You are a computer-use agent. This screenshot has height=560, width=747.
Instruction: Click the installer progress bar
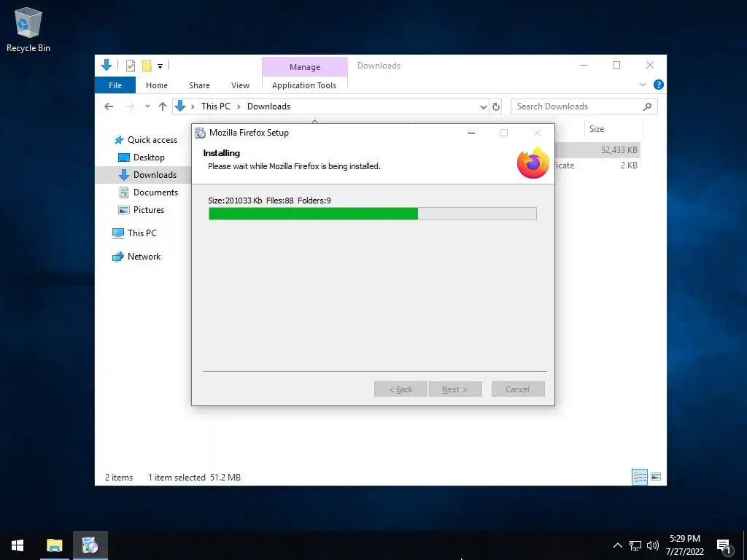pyautogui.click(x=373, y=214)
